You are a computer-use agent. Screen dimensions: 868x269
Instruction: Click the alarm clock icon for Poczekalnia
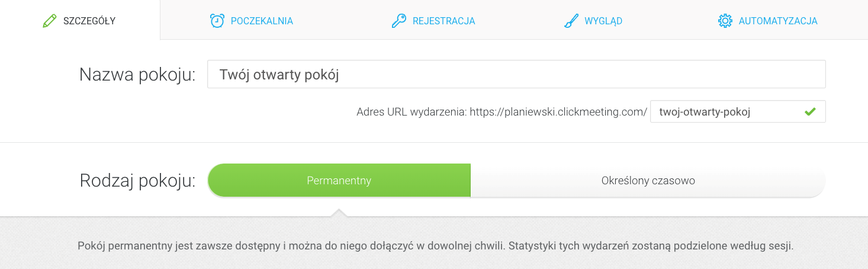pyautogui.click(x=217, y=21)
